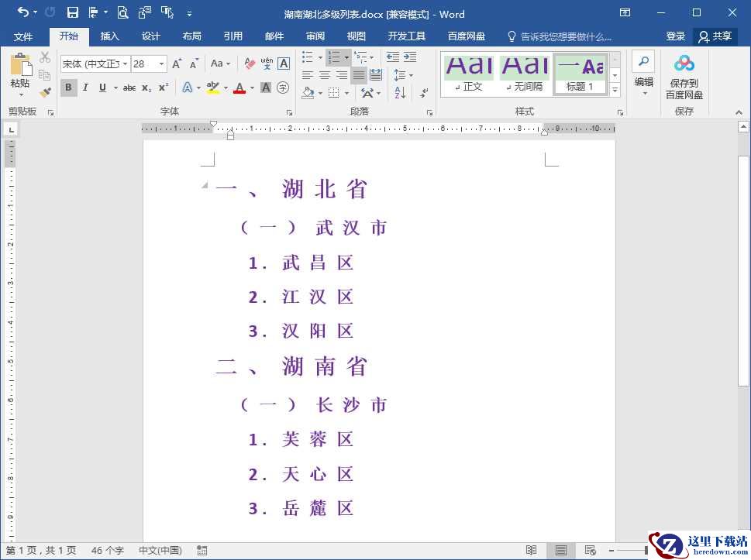The width and height of the screenshot is (751, 560).
Task: Click the tab selector at ruler corner
Action: tap(11, 129)
